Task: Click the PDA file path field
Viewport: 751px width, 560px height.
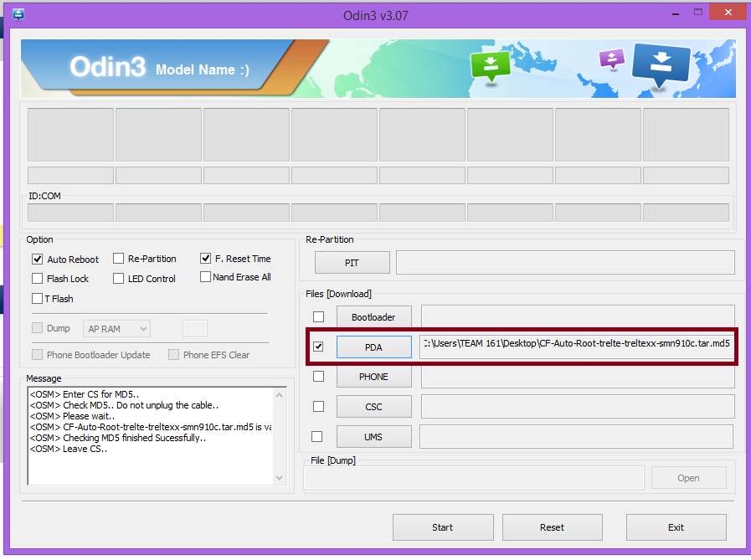Action: [577, 347]
